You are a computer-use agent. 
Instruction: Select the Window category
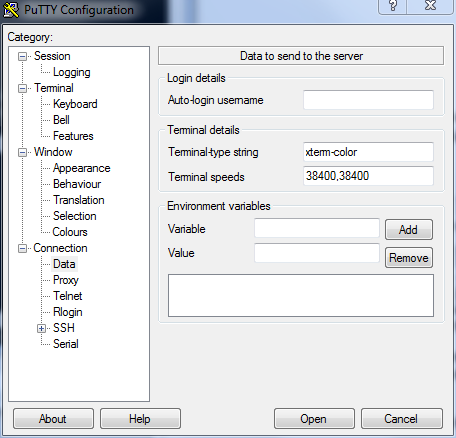(x=53, y=152)
